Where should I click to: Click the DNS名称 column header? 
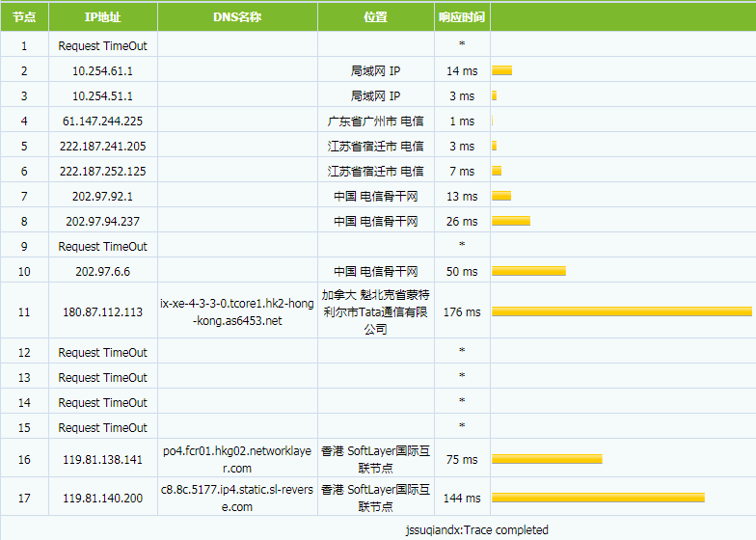(237, 17)
